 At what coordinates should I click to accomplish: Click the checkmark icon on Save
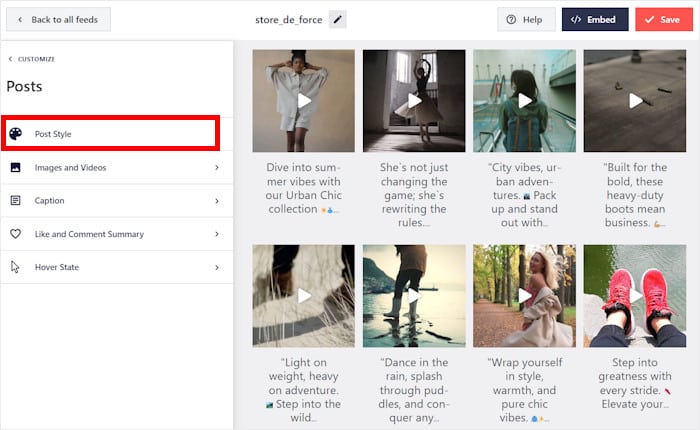pyautogui.click(x=649, y=20)
